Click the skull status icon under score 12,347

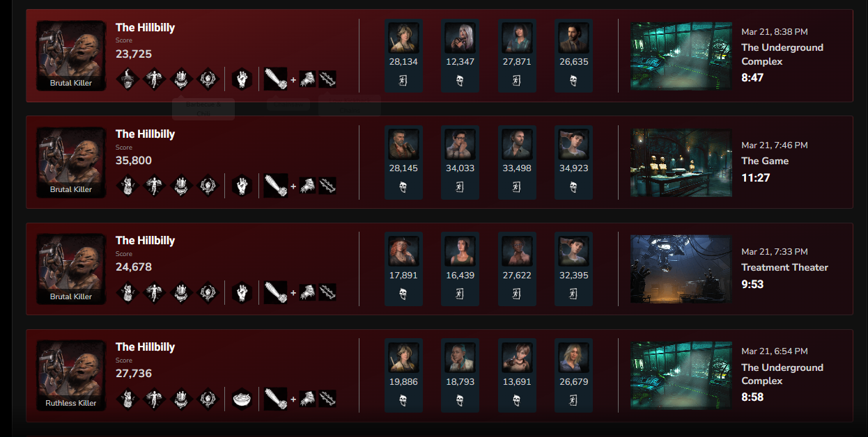[x=460, y=81]
